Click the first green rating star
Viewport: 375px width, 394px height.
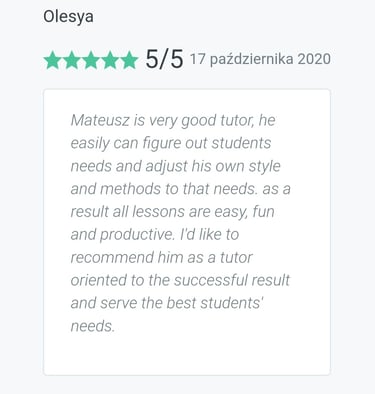(x=52, y=61)
